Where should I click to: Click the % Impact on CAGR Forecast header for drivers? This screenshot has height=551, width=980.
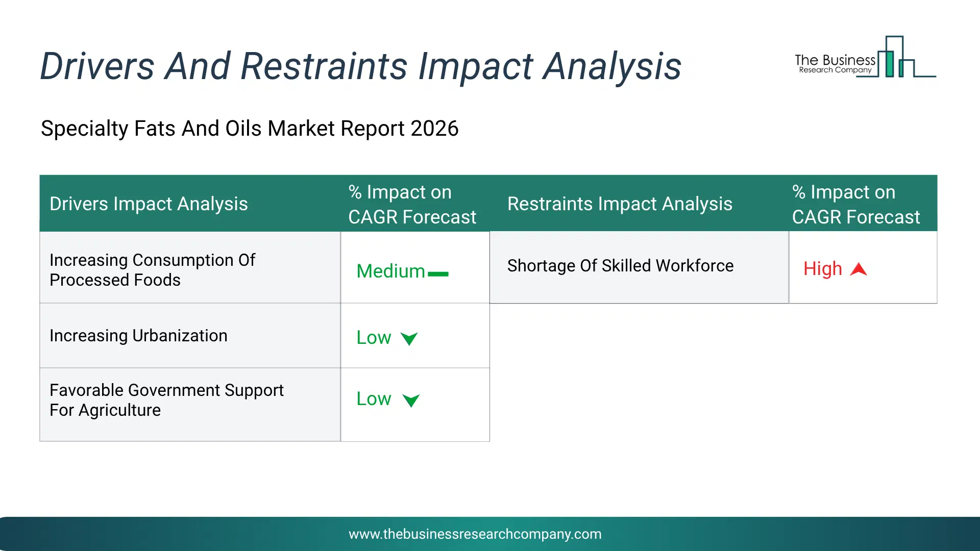click(x=415, y=204)
